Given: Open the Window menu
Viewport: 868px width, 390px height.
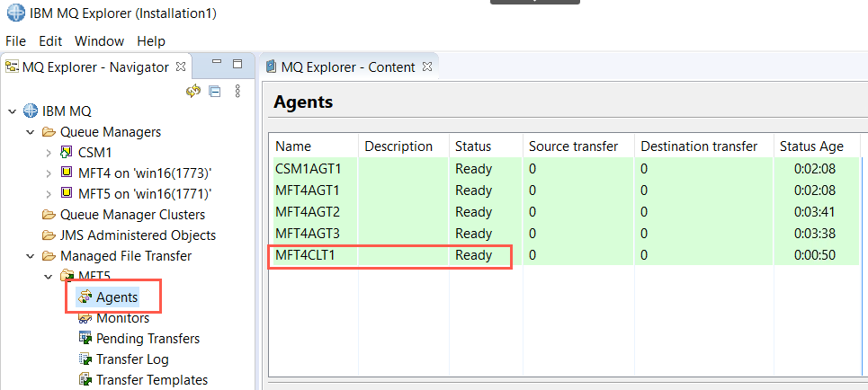Looking at the screenshot, I should [100, 41].
